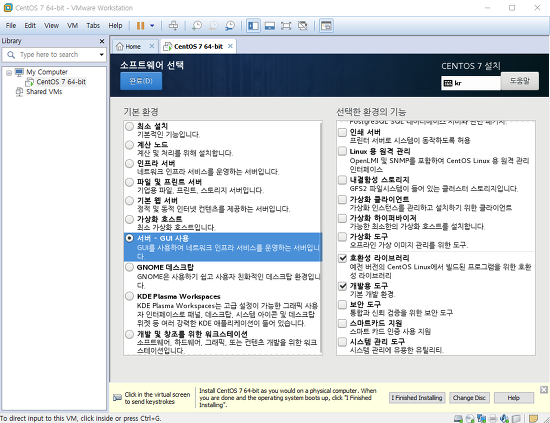This screenshot has height=423, width=550.
Task: Open the View menu
Action: 51,26
